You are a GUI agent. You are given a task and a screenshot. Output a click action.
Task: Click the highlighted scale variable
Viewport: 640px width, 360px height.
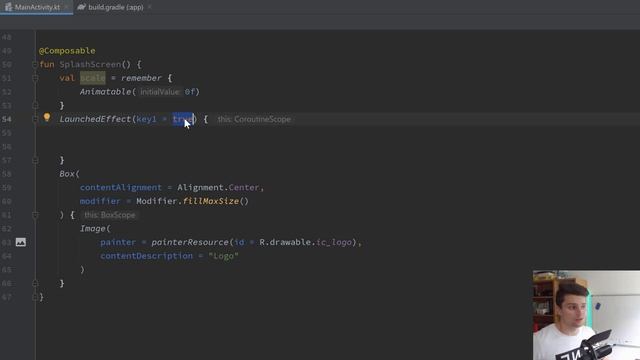pyautogui.click(x=93, y=78)
